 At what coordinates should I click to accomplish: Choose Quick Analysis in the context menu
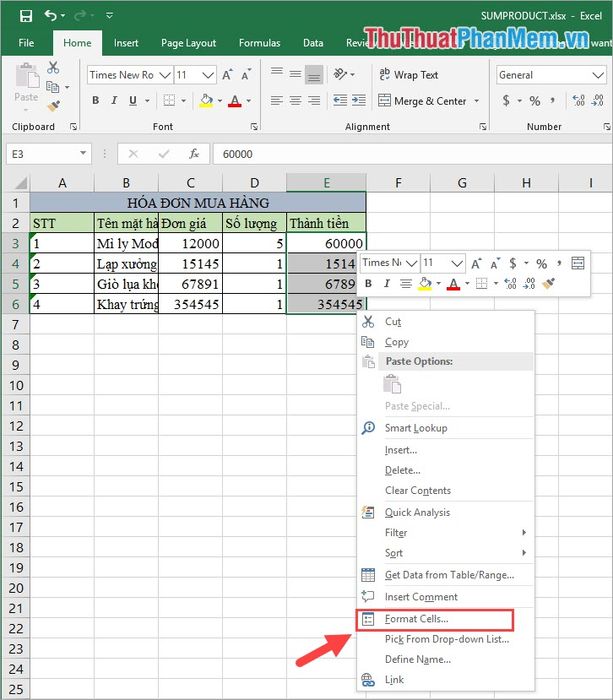point(446,512)
